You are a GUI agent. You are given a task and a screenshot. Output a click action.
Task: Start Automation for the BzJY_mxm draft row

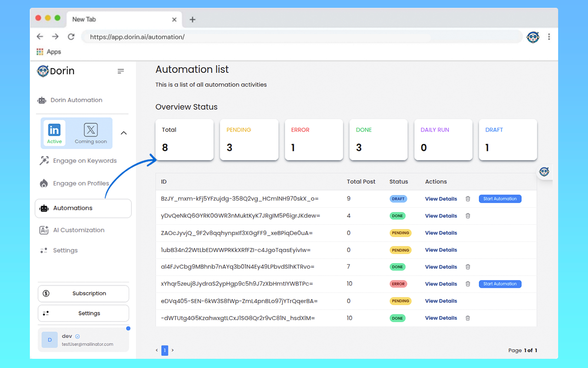(500, 199)
